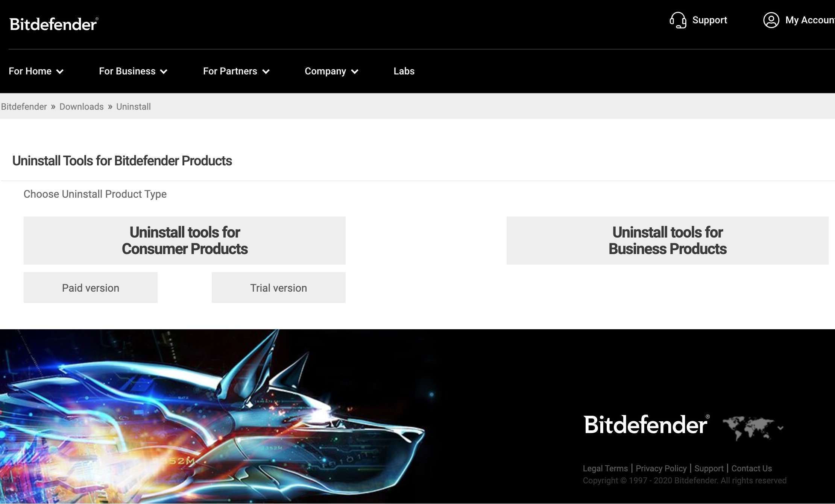Click the Bitdefender logo in header
Viewport: 835px width, 504px height.
pyautogui.click(x=54, y=24)
